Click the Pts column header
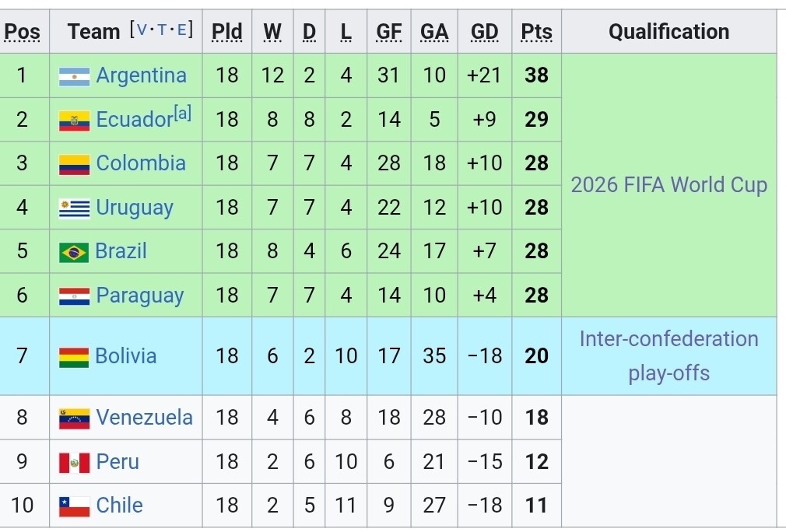 point(536,32)
